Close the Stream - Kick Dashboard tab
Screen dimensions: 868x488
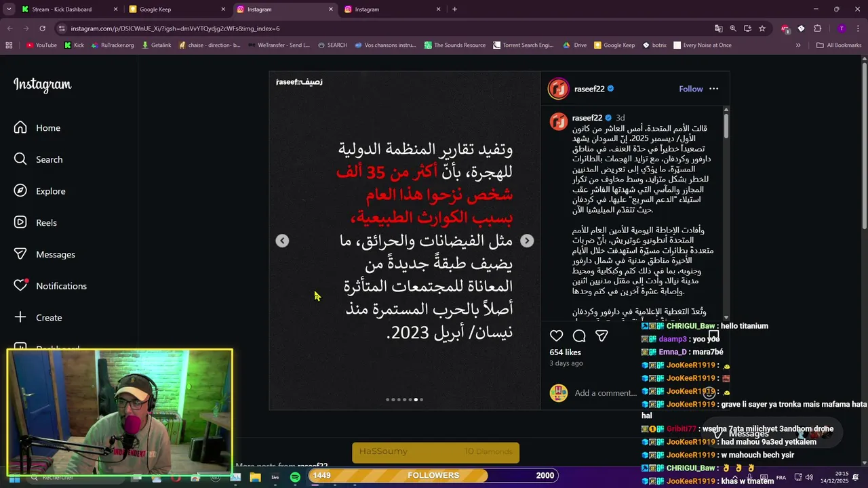pos(115,9)
